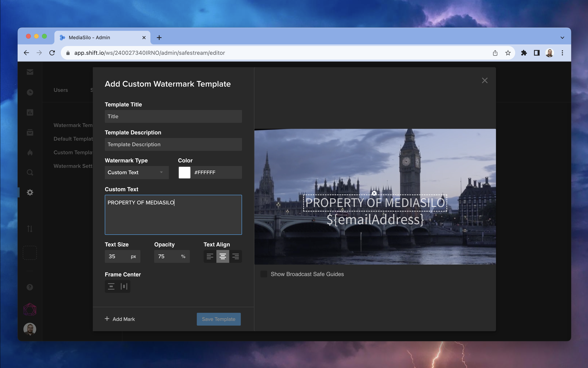Open the Watermark Type dropdown
Image resolution: width=588 pixels, height=368 pixels.
click(137, 173)
